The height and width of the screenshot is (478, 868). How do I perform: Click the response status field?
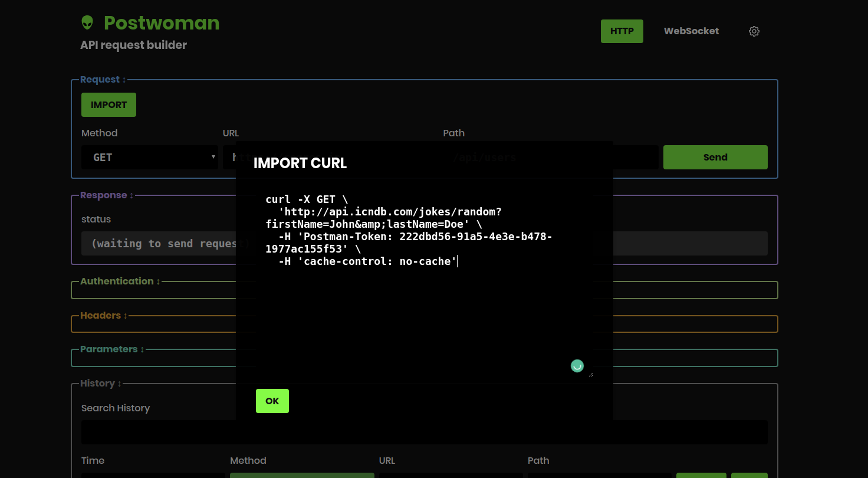pos(425,243)
